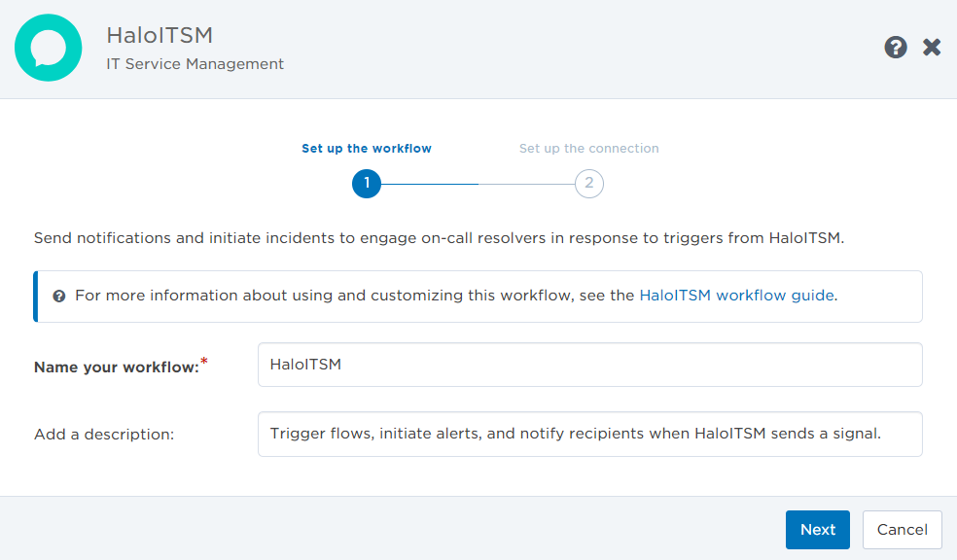Click inside the workflow name field
957x560 pixels.
tap(589, 365)
